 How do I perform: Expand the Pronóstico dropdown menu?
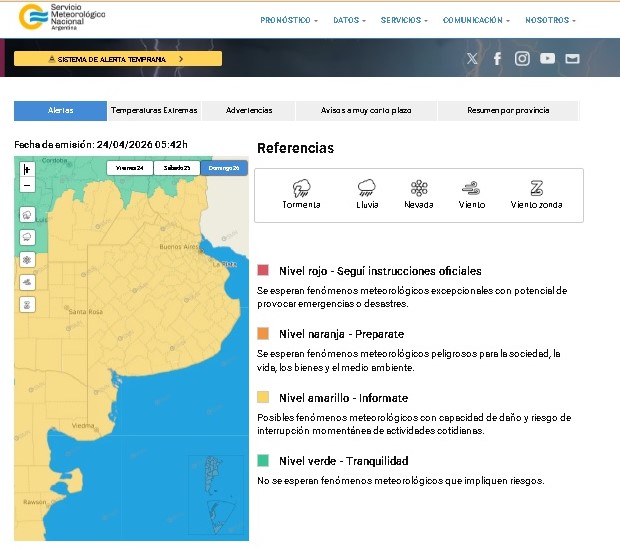click(x=288, y=20)
